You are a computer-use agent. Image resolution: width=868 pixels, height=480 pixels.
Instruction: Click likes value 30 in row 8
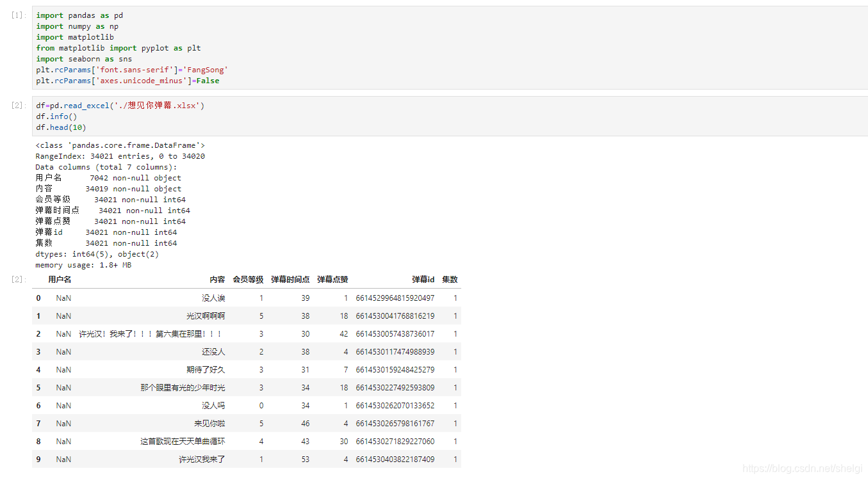pos(344,442)
